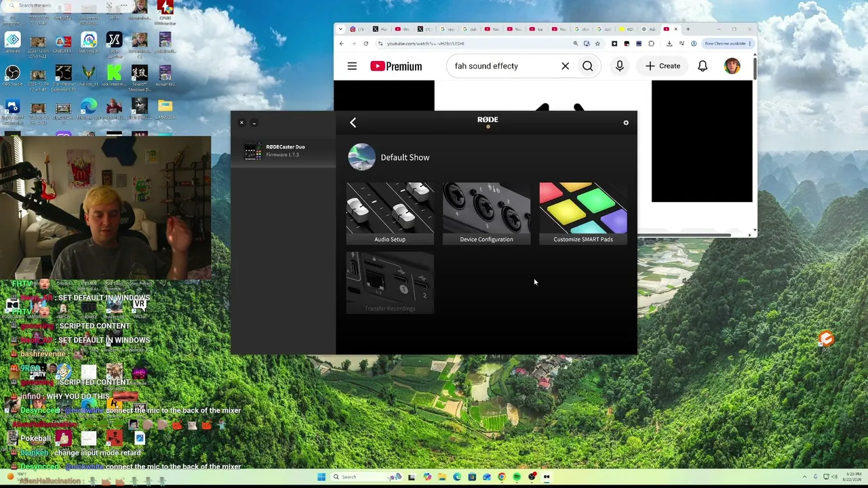
Task: Open OBS Studio desktop shortcut
Action: point(12,75)
